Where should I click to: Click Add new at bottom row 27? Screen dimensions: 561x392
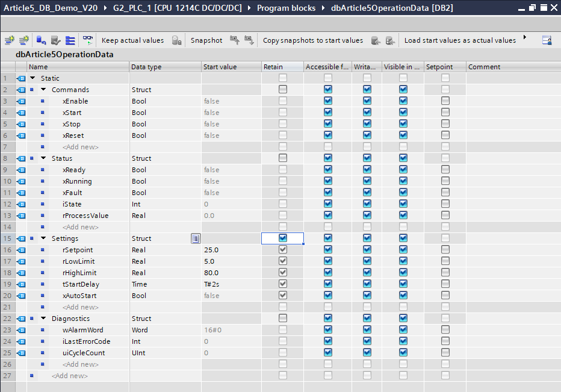[70, 376]
